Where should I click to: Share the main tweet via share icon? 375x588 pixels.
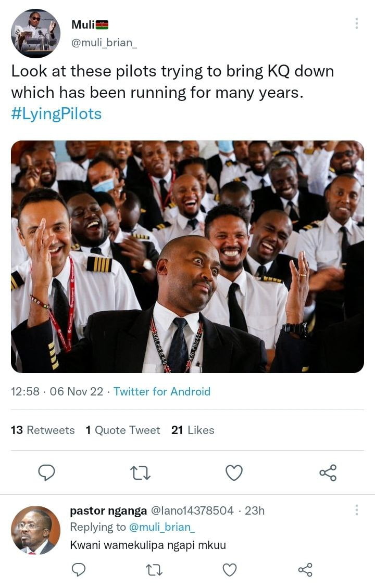[328, 472]
